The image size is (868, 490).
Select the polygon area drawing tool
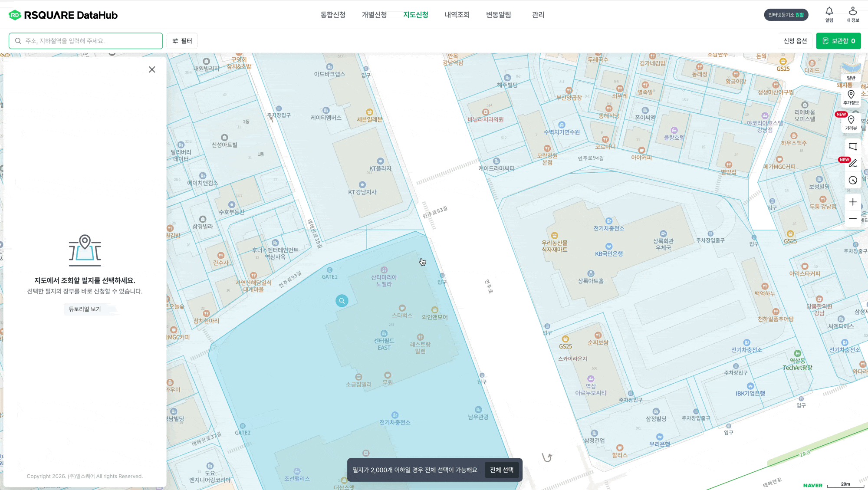coord(853,146)
